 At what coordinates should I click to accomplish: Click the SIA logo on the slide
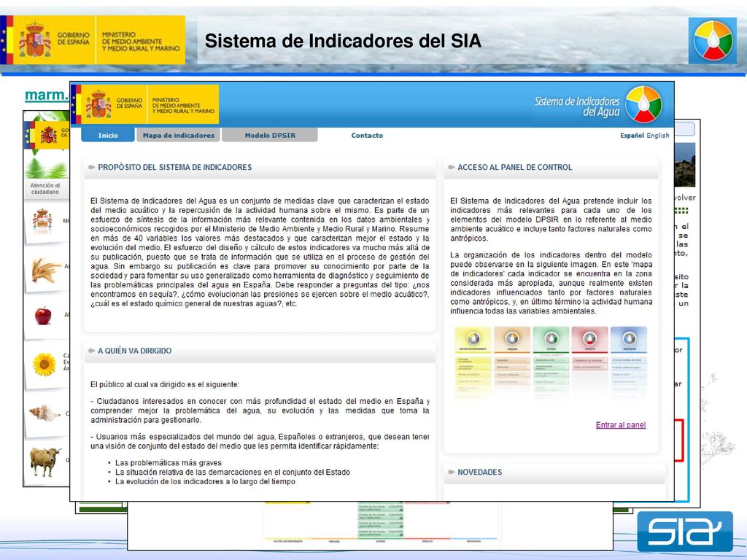click(684, 532)
